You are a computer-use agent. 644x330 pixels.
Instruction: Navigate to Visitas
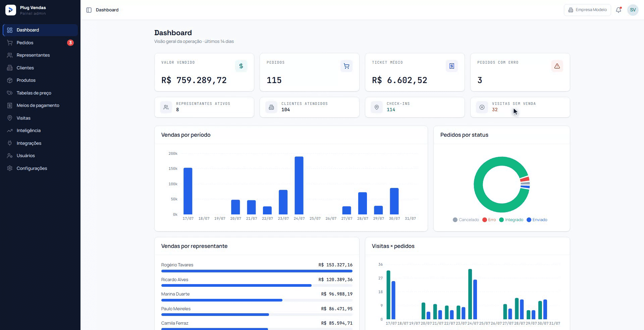[x=40, y=118]
